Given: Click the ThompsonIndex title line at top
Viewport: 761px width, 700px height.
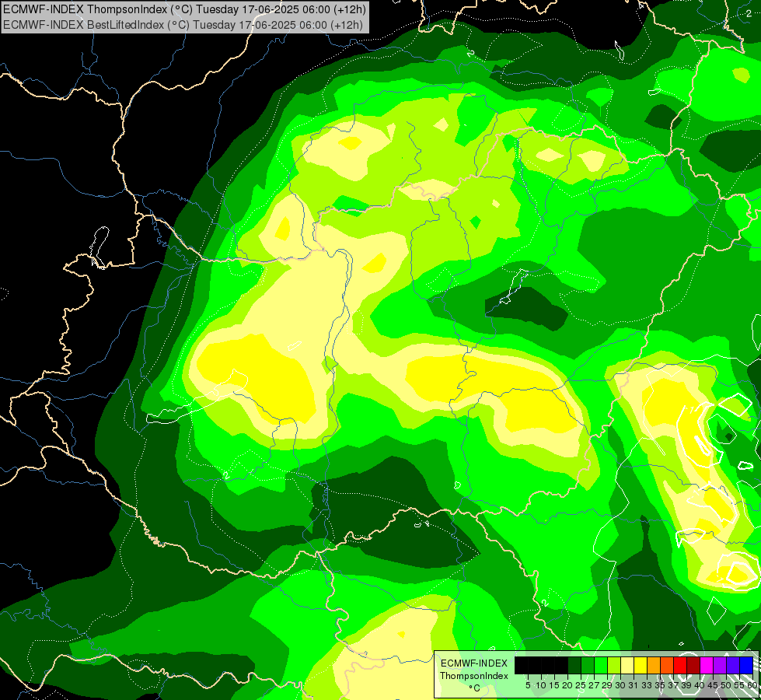Looking at the screenshot, I should click(184, 9).
